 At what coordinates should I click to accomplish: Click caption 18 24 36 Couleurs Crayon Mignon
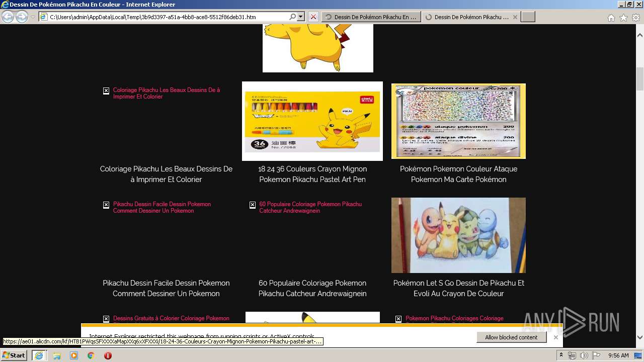click(312, 174)
